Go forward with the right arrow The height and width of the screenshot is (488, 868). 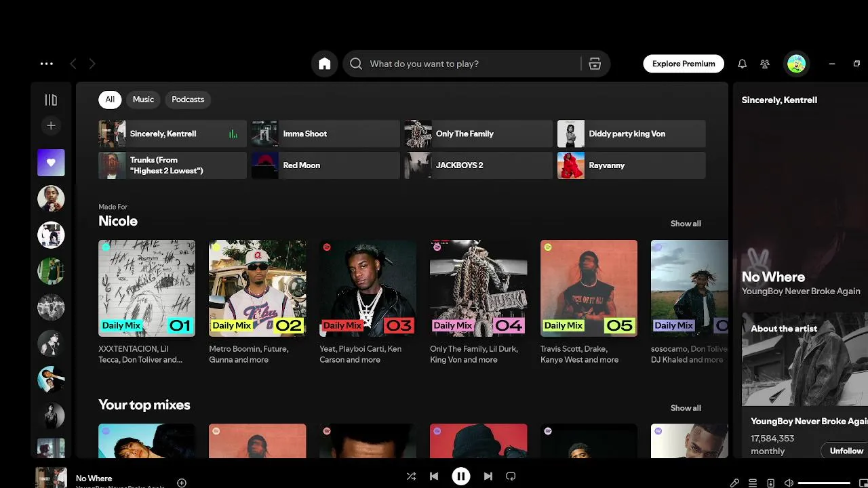[92, 64]
